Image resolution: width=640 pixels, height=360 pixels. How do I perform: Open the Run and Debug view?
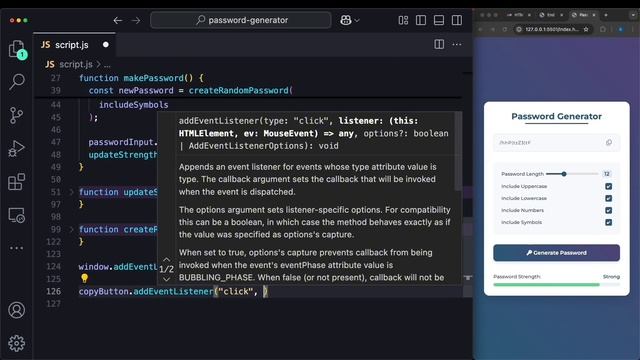tap(16, 149)
